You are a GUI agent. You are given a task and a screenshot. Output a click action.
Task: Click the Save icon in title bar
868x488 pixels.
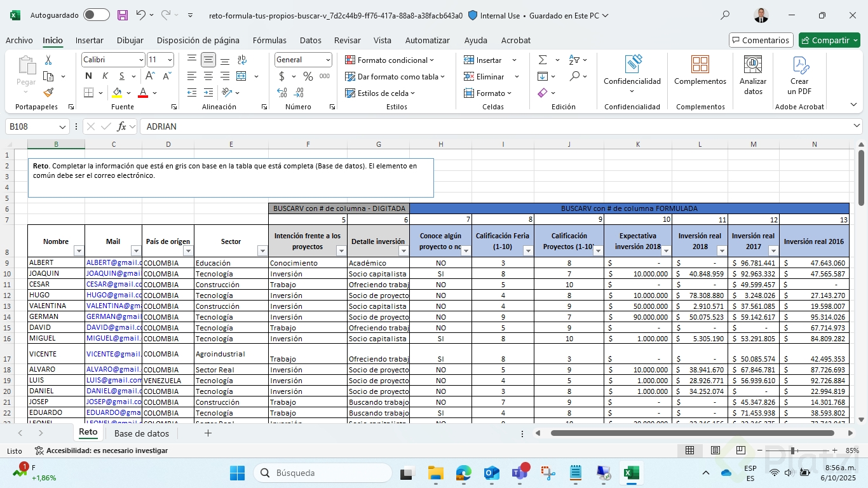[x=123, y=15]
